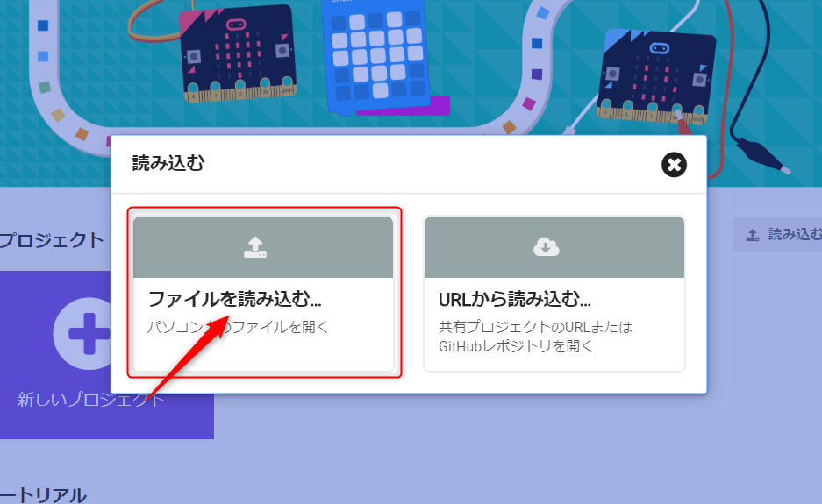
Task: Click the 読み込む button text behind dialog
Action: coord(795,234)
